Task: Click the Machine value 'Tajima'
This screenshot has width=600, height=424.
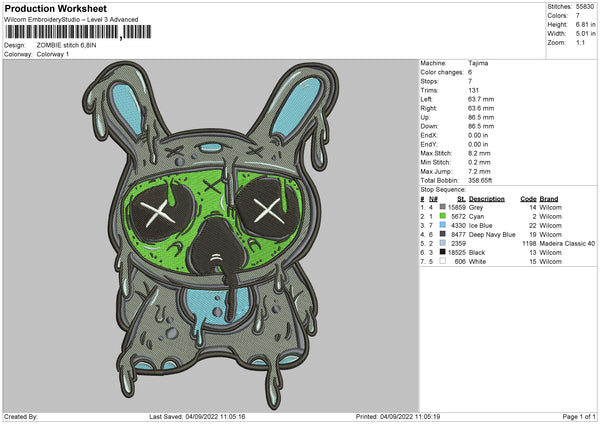Action: pyautogui.click(x=478, y=63)
